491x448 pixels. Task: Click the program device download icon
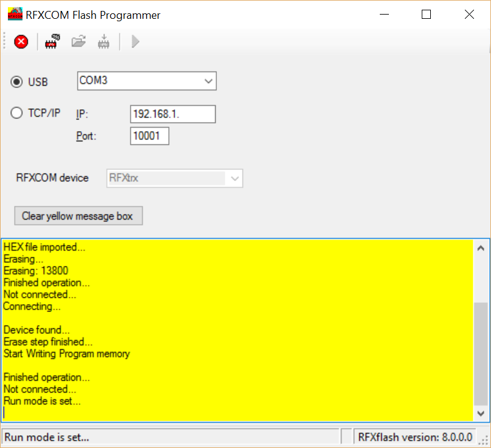pyautogui.click(x=104, y=41)
